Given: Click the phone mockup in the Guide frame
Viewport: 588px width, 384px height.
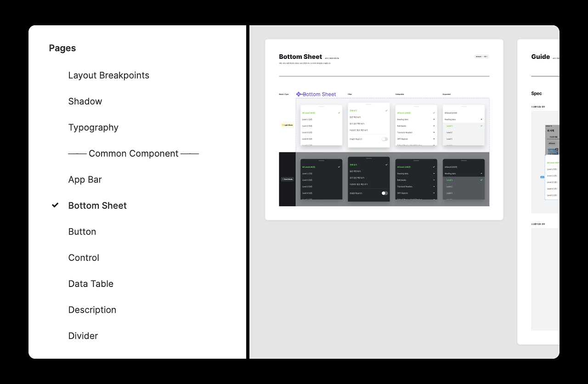Looking at the screenshot, I should point(552,162).
